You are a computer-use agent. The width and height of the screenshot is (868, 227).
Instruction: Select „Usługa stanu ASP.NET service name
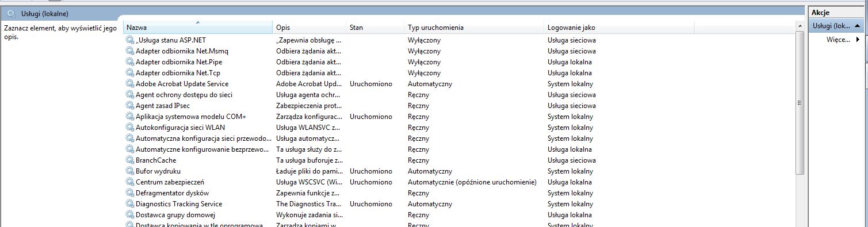pyautogui.click(x=171, y=40)
